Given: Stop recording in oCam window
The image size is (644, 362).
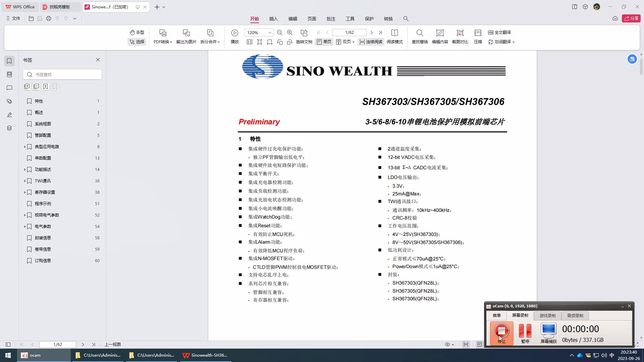Looking at the screenshot, I should pos(501,333).
